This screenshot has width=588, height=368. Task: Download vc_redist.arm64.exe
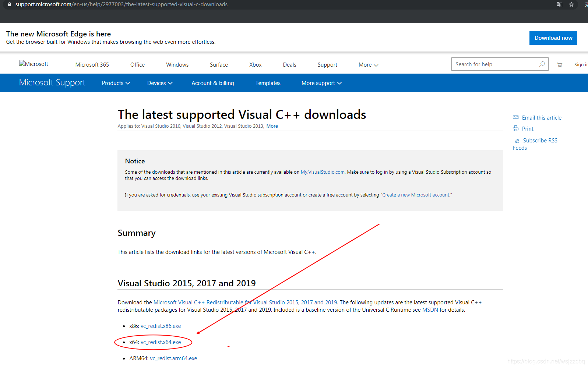pos(173,358)
